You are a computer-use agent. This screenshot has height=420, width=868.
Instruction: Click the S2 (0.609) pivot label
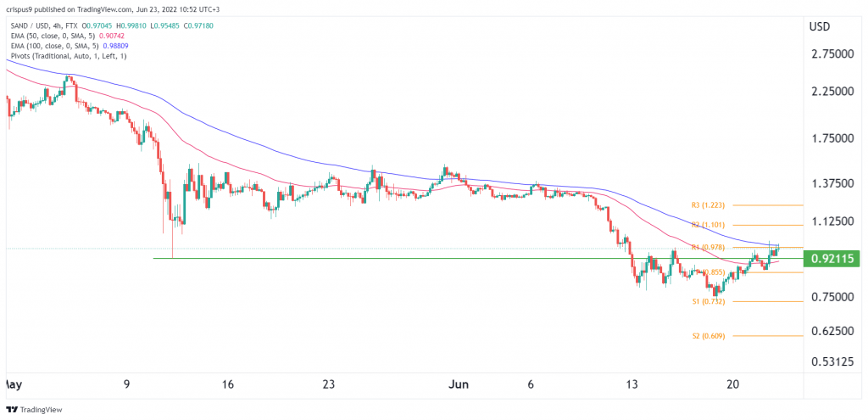(x=708, y=336)
